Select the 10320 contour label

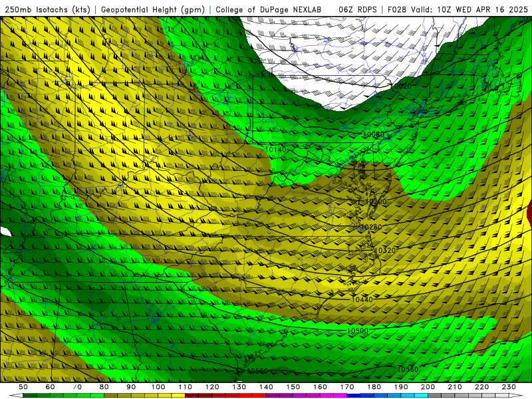[385, 251]
